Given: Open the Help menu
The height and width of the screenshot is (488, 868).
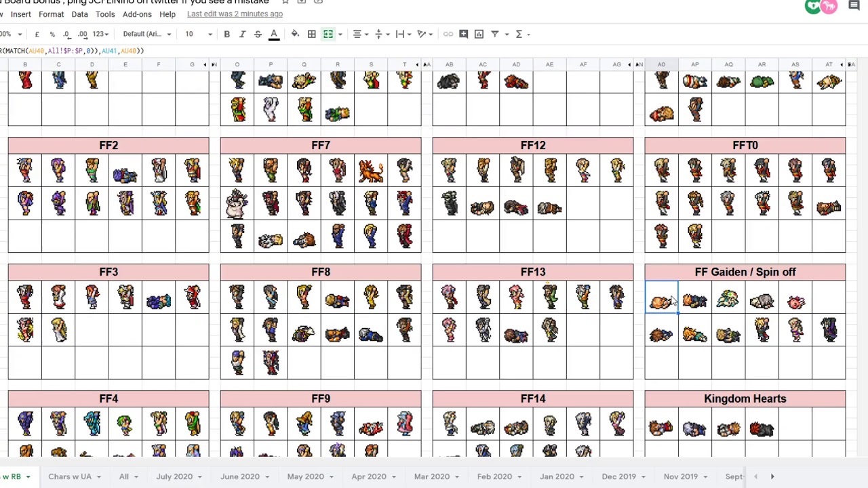Looking at the screenshot, I should click(x=167, y=14).
